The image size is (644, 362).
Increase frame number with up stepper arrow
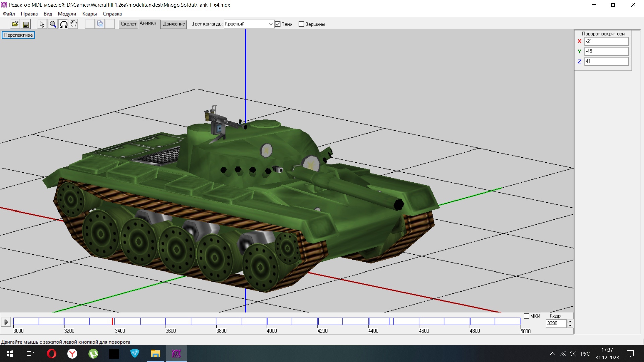point(570,321)
